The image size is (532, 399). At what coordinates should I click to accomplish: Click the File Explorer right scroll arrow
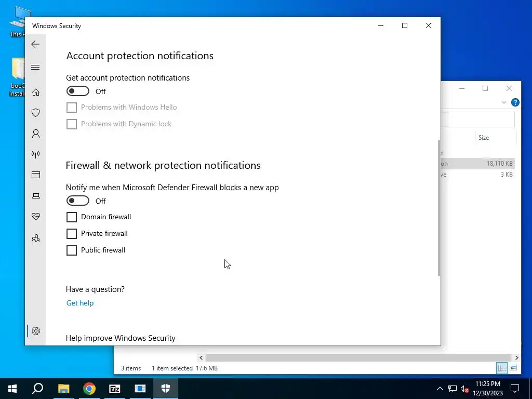tap(517, 357)
